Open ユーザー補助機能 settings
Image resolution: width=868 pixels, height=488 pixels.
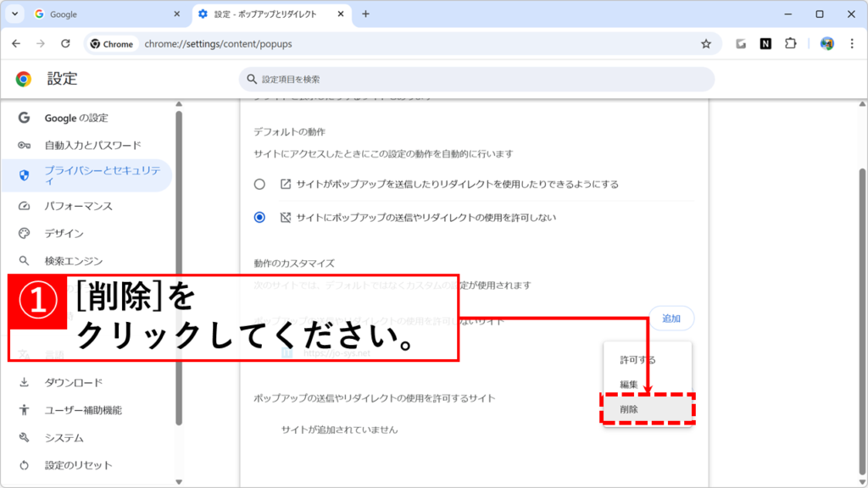(83, 410)
